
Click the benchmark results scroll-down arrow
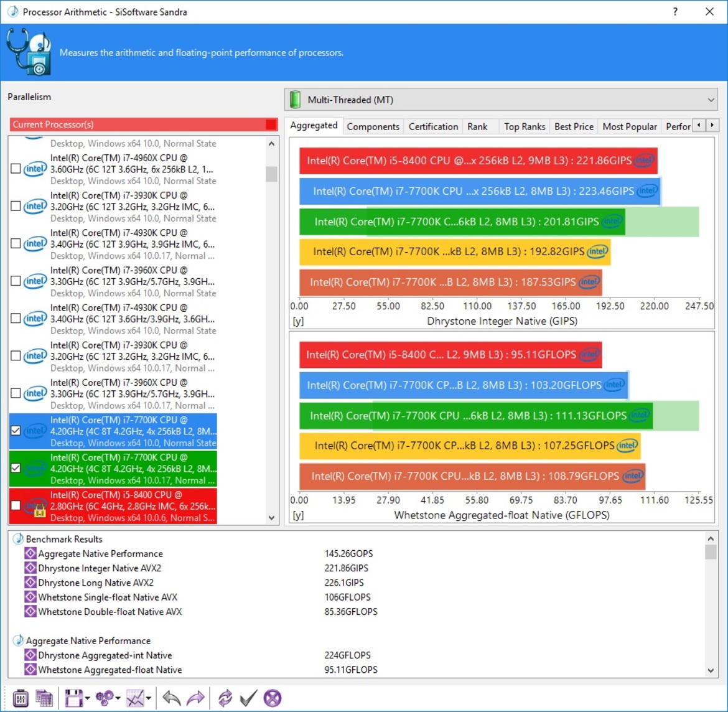[x=711, y=670]
